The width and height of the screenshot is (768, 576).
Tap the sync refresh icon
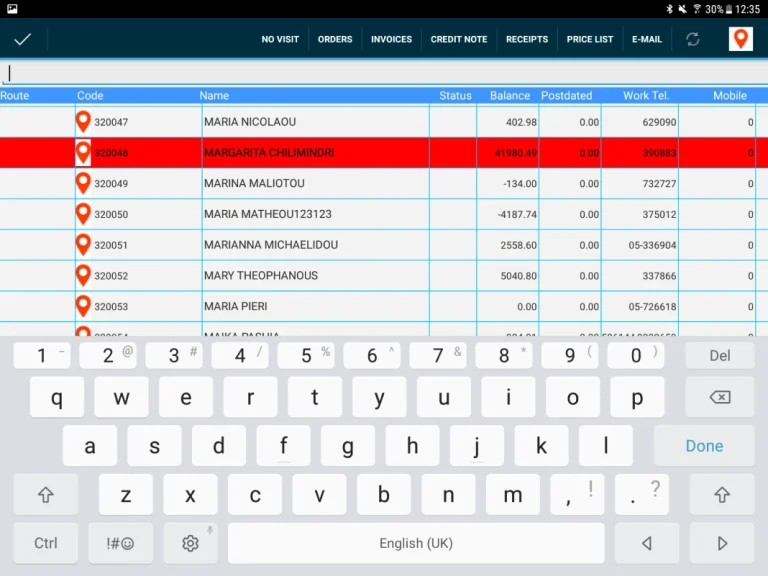click(x=693, y=39)
